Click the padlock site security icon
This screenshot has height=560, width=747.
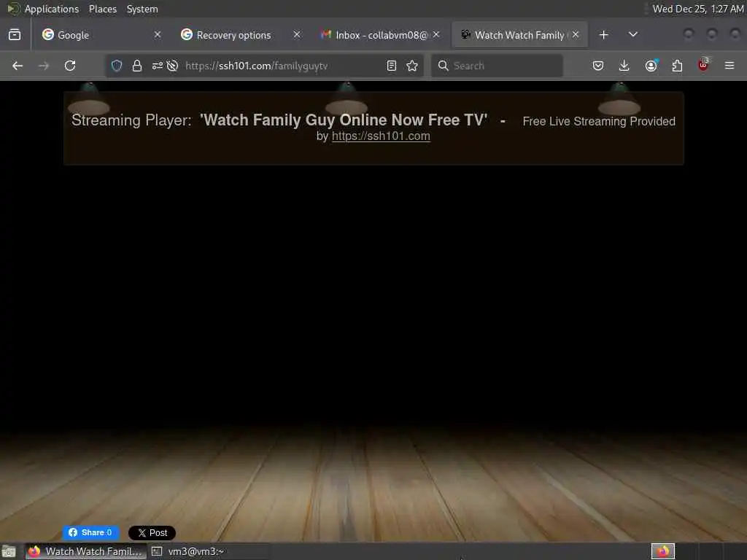click(x=137, y=66)
